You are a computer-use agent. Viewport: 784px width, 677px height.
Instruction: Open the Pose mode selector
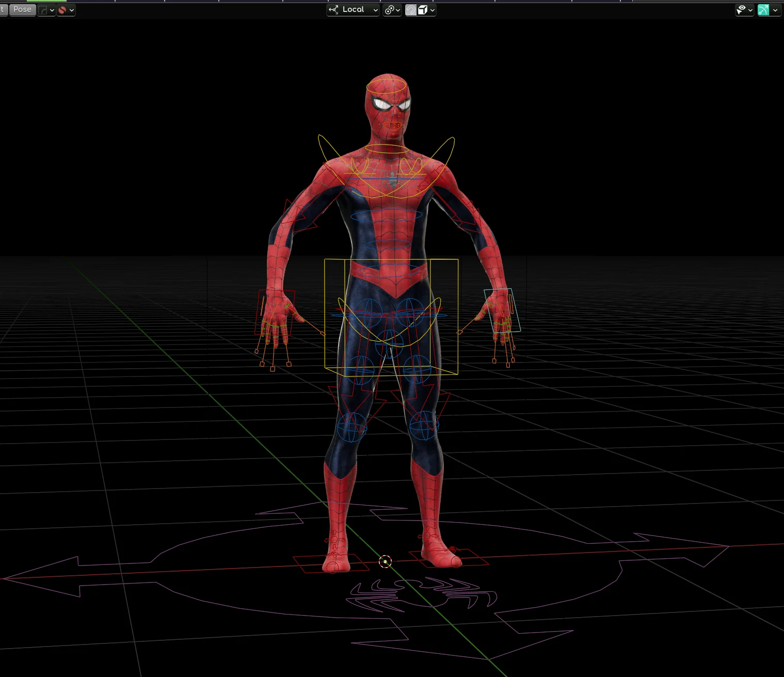pyautogui.click(x=22, y=9)
